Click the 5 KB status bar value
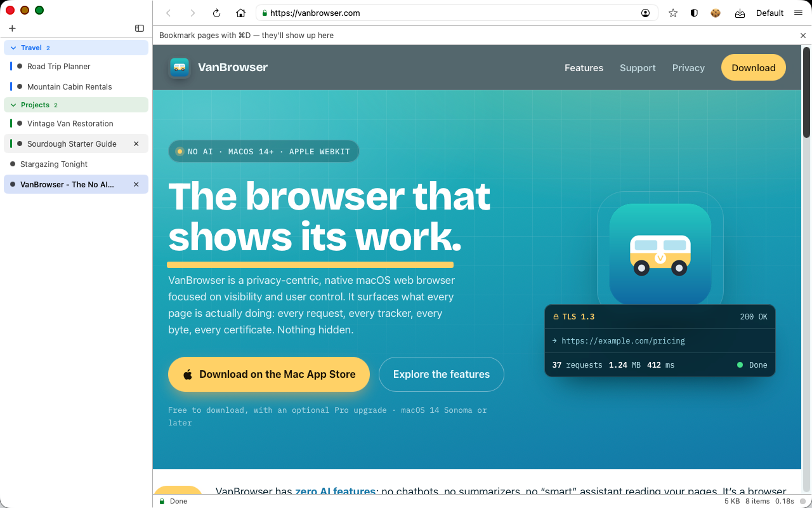 pyautogui.click(x=732, y=501)
